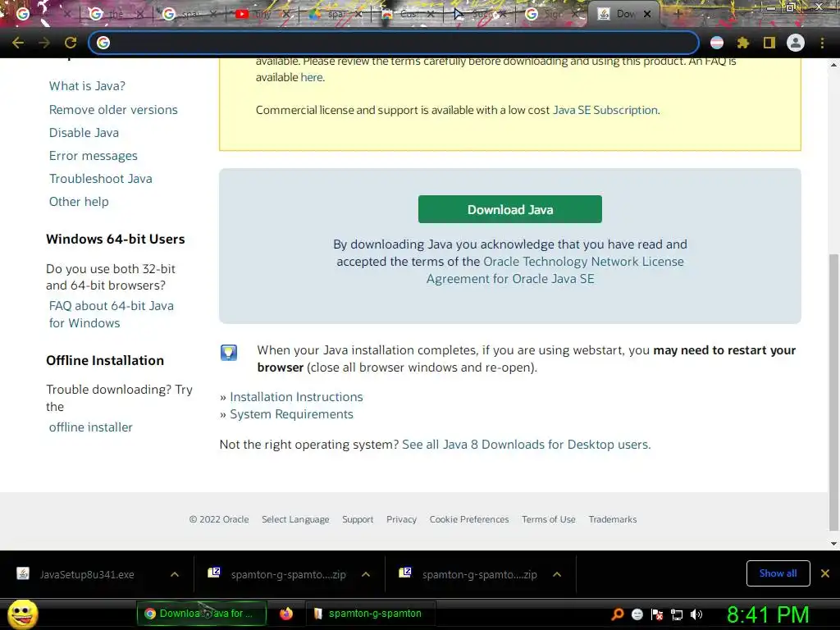Launch Firefox from the taskbar
840x630 pixels.
pos(286,614)
